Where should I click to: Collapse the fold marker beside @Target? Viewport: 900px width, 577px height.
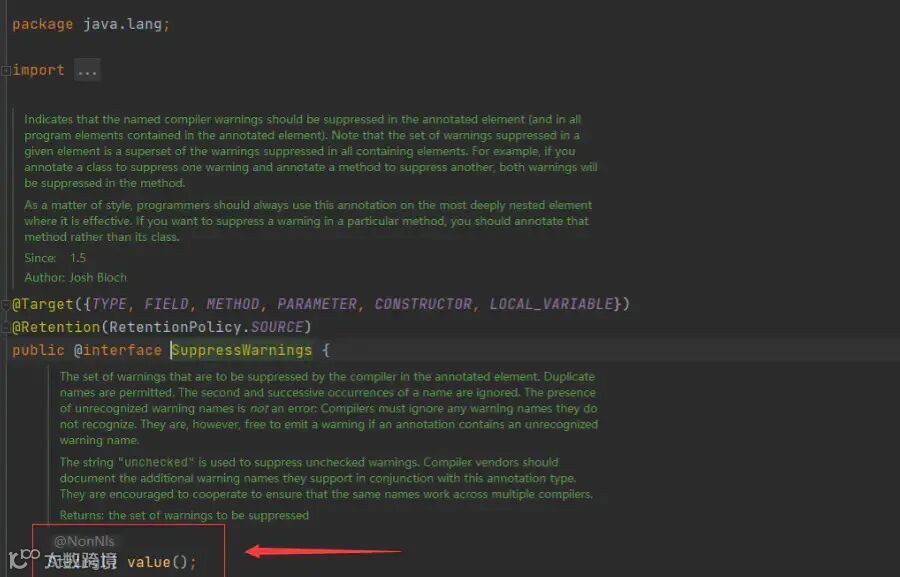pos(6,305)
